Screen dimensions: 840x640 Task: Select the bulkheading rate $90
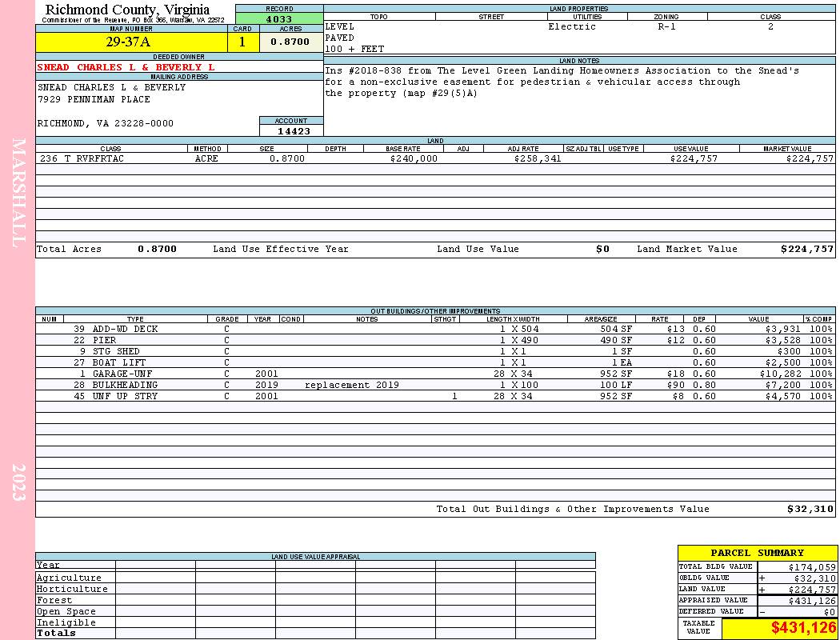click(x=675, y=385)
